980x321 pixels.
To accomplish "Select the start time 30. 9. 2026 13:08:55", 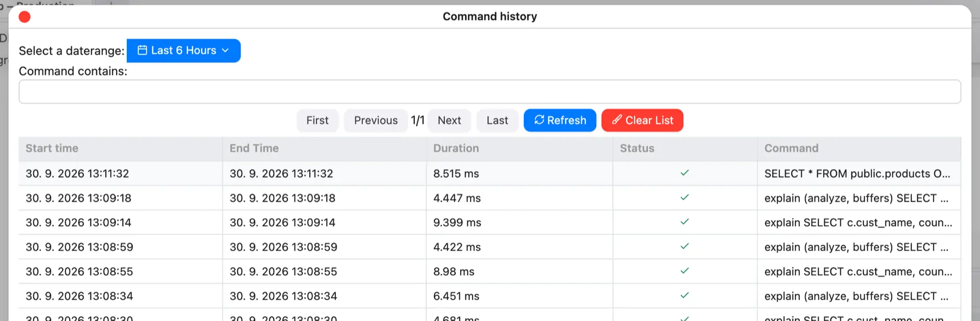I will (79, 272).
